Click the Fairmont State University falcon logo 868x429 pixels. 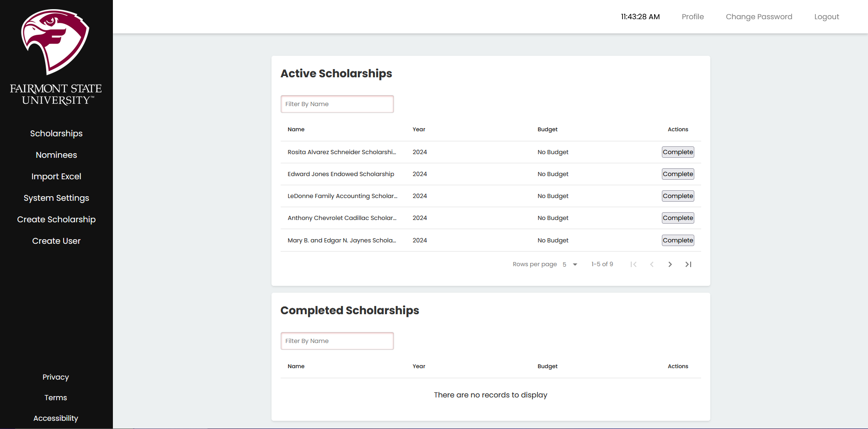pos(55,42)
